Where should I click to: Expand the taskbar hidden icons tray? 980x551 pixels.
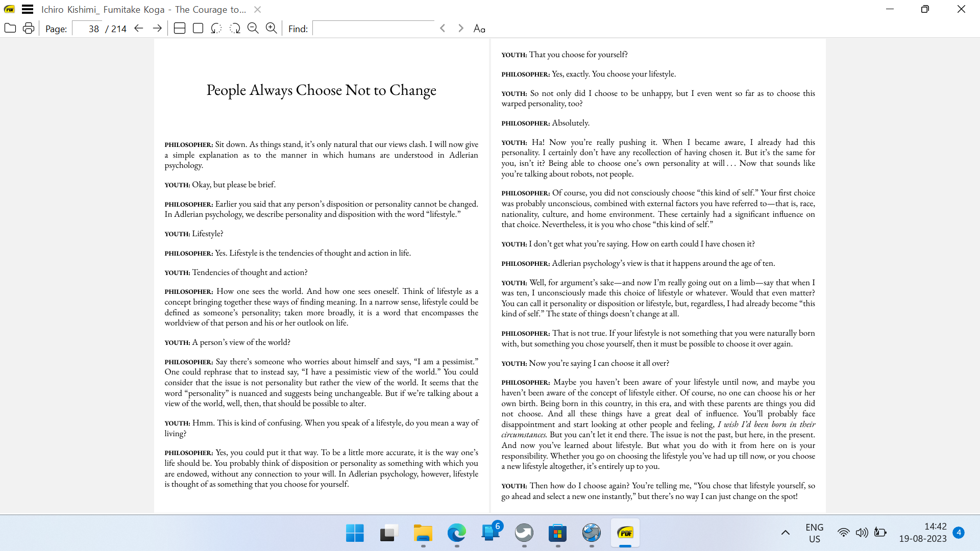pyautogui.click(x=786, y=532)
